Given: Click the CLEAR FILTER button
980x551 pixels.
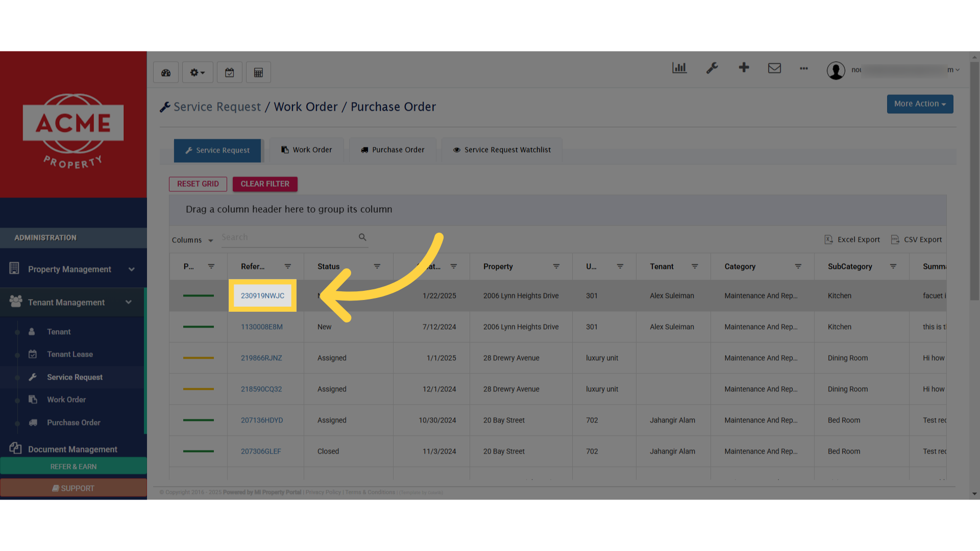Looking at the screenshot, I should pyautogui.click(x=265, y=184).
